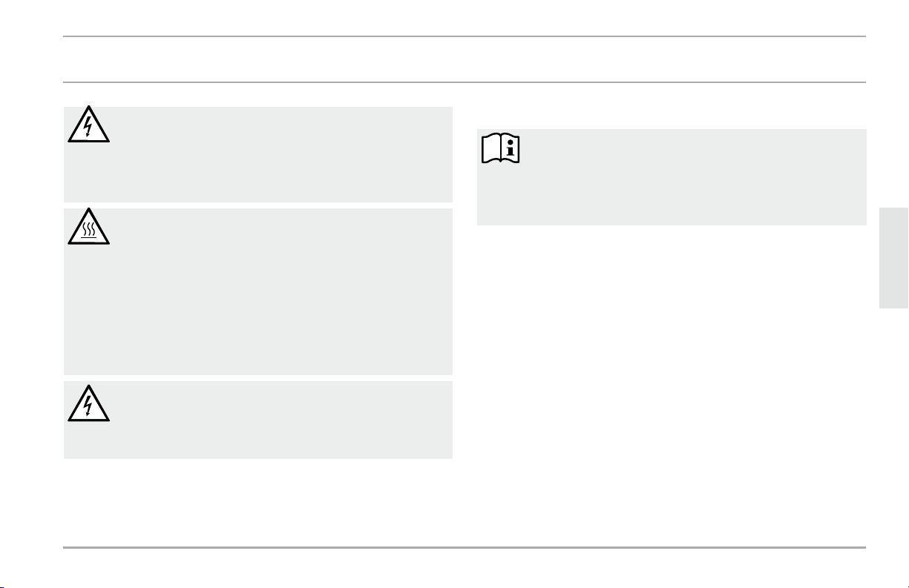
Task: Click the empty header band between the two top lines
Action: 465,59
